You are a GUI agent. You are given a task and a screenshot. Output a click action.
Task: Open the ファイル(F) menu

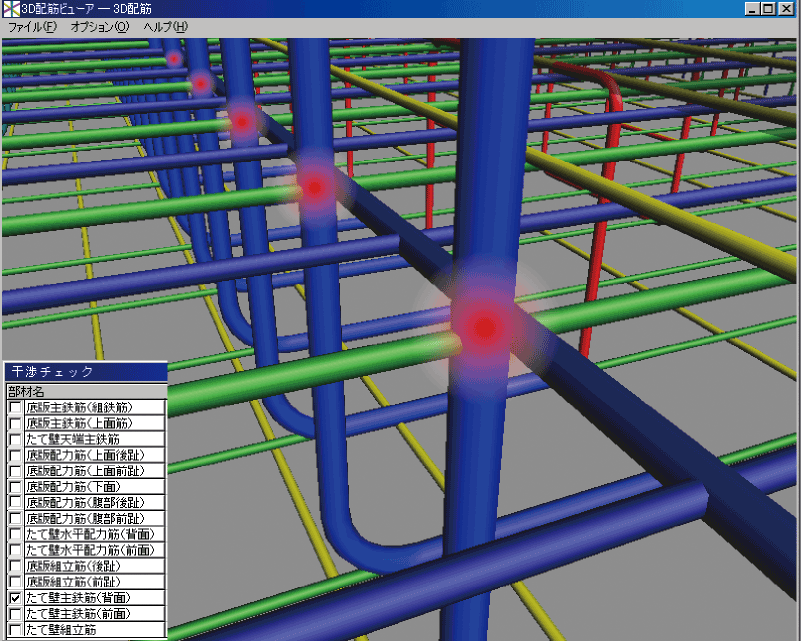[32, 26]
